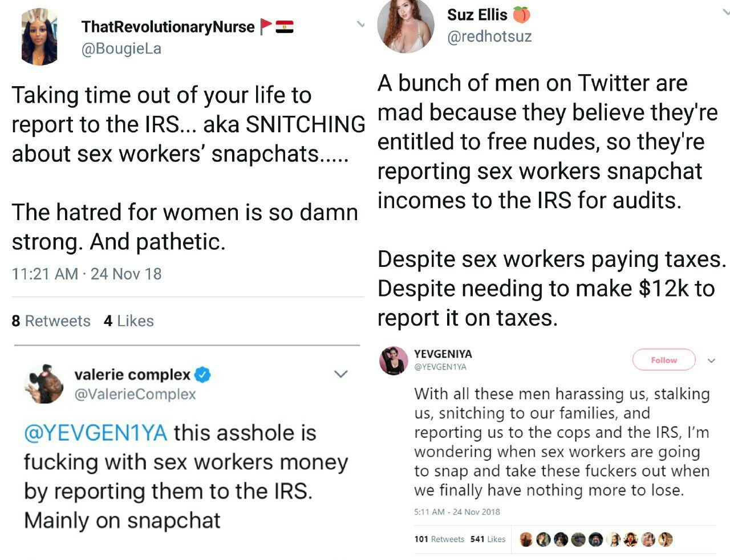Go to the @redhotsuz handle
The height and width of the screenshot is (560, 730).
[x=489, y=36]
